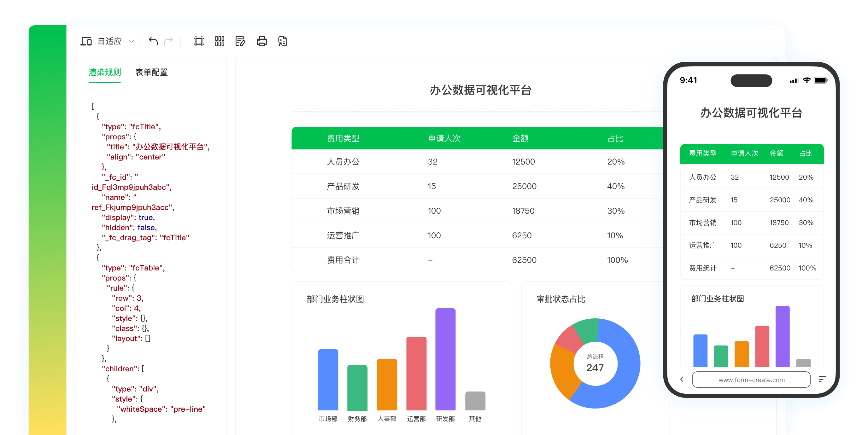Click the 申请人次 header in desktop table
This screenshot has height=435, width=868.
[x=444, y=138]
